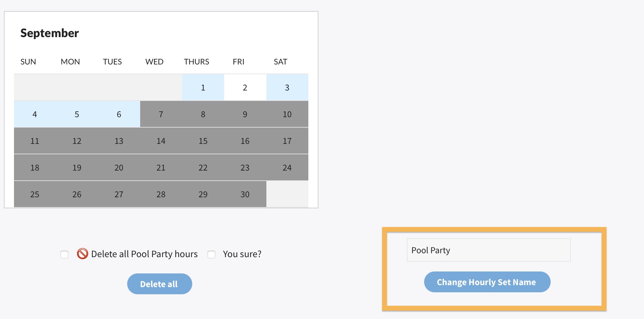Select September 24 date cell
Image resolution: width=644 pixels, height=319 pixels.
tap(287, 168)
